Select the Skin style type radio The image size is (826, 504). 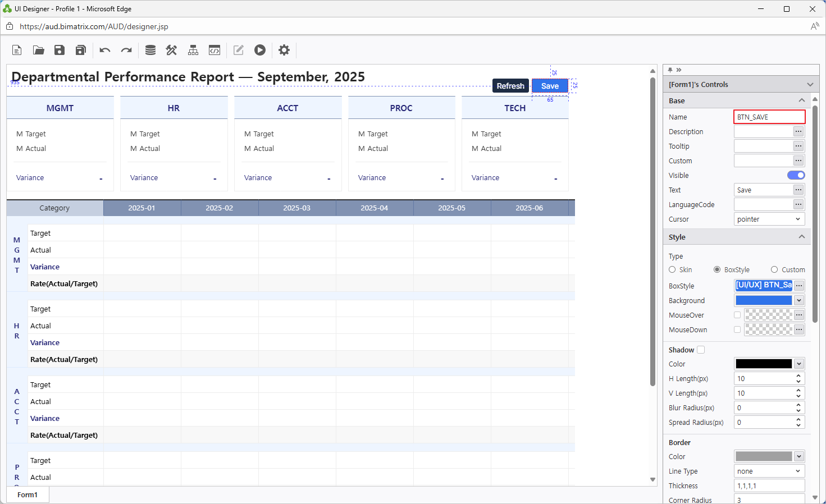(672, 270)
